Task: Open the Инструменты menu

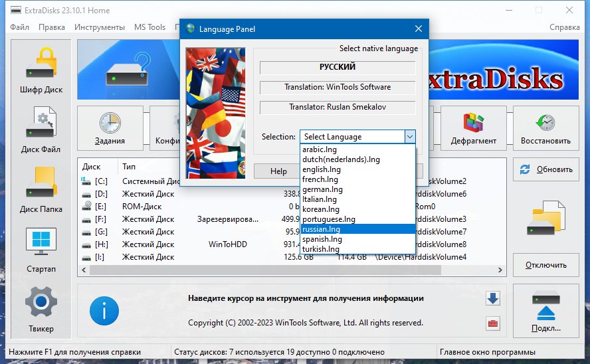Action: click(x=100, y=27)
